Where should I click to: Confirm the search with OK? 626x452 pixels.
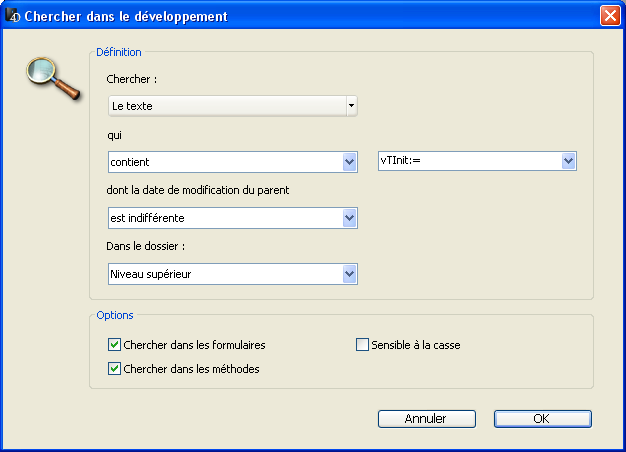click(542, 419)
